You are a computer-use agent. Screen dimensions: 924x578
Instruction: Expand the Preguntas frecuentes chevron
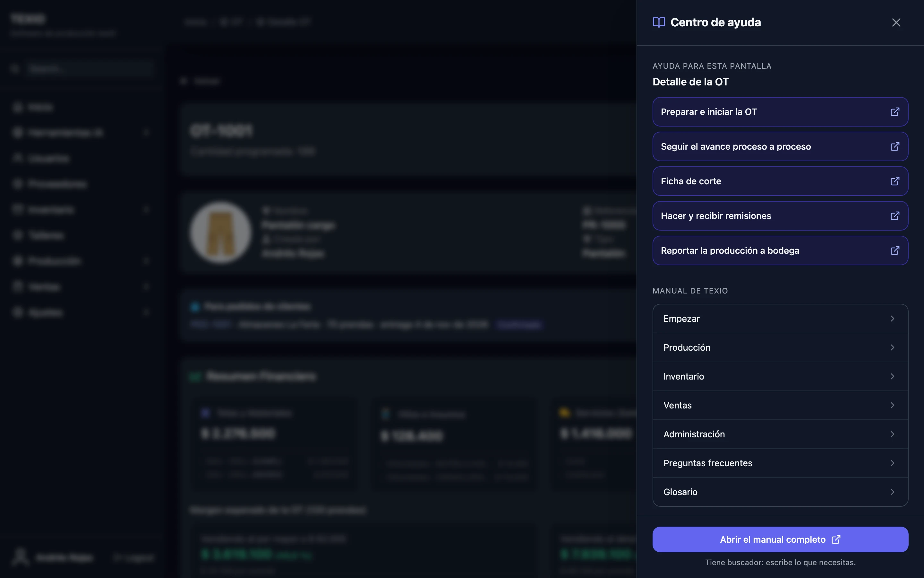click(x=892, y=463)
